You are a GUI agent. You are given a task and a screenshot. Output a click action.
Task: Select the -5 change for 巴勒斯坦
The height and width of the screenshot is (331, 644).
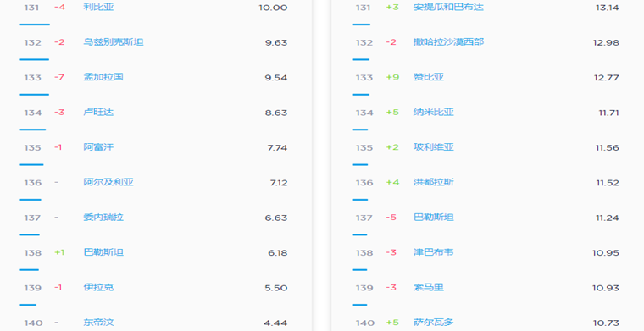391,218
